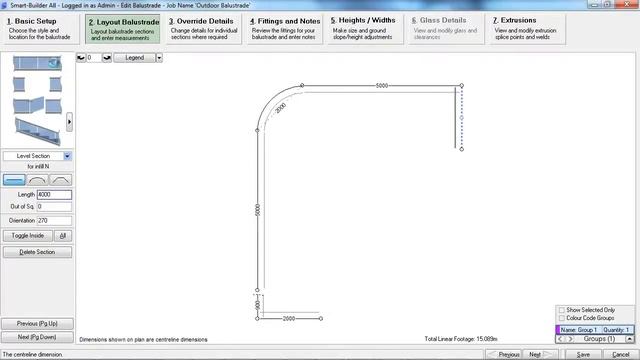
Task: Click the end node of the dotted section
Action: coord(462,149)
